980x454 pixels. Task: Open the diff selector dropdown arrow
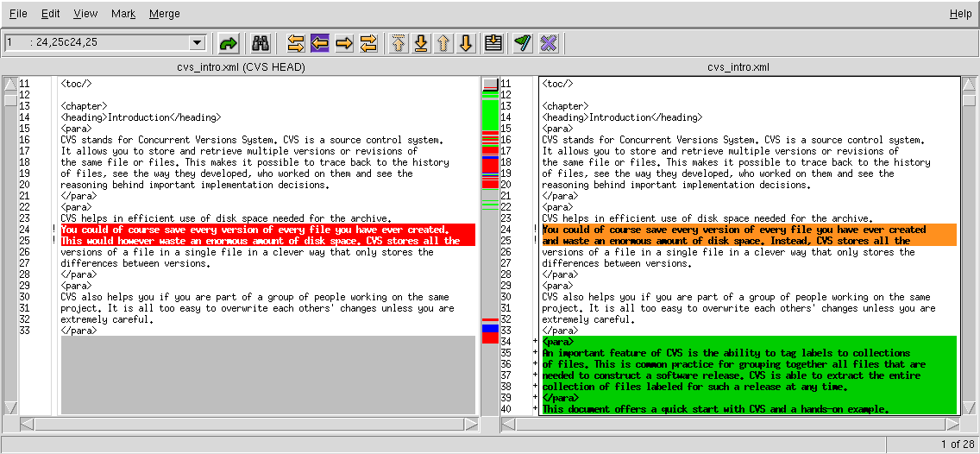coord(198,42)
